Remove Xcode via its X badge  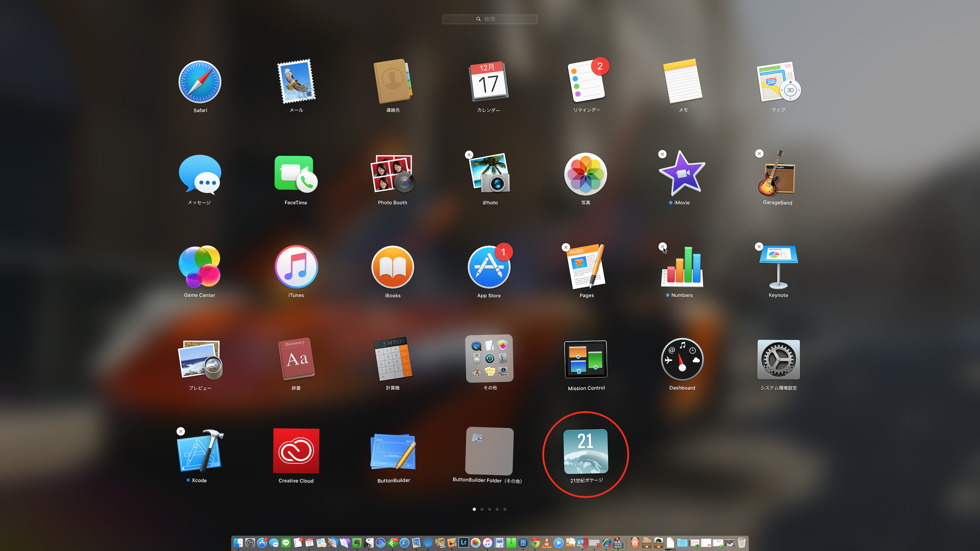(181, 432)
